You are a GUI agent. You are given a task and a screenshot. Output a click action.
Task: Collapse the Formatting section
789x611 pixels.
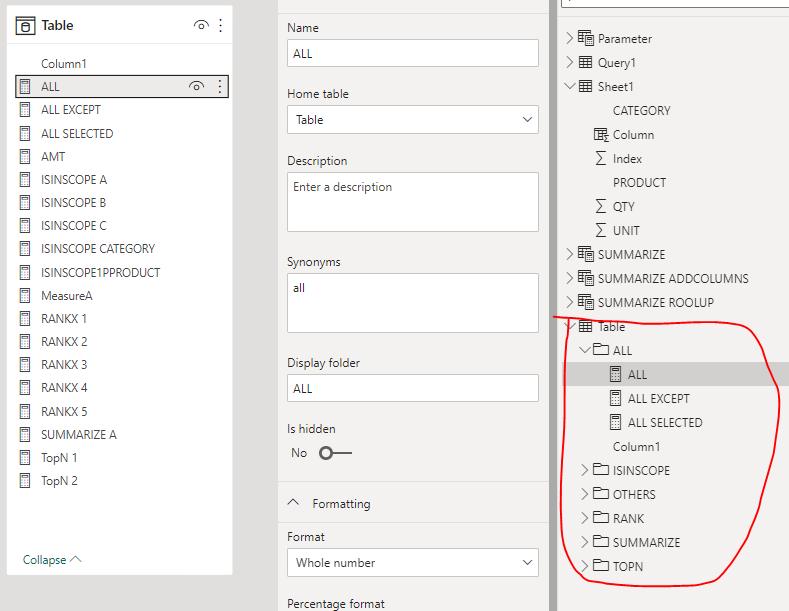(x=295, y=503)
